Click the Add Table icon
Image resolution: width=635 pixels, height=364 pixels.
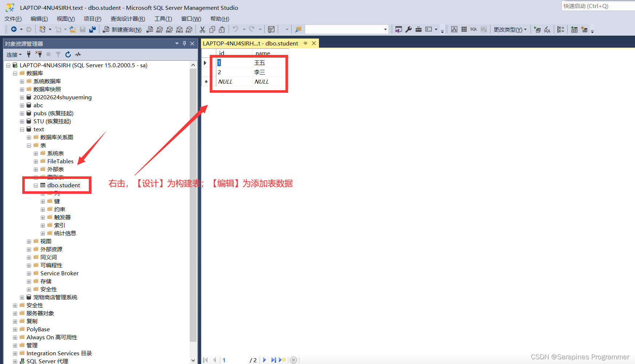pyautogui.click(x=574, y=29)
